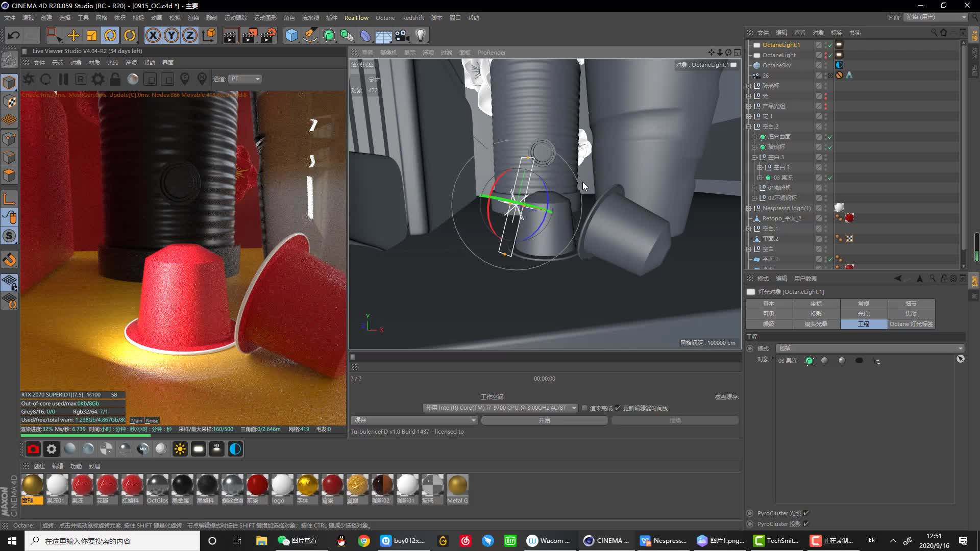Image resolution: width=980 pixels, height=551 pixels.
Task: Toggle PyroCluster 光照 checkbox
Action: [806, 513]
